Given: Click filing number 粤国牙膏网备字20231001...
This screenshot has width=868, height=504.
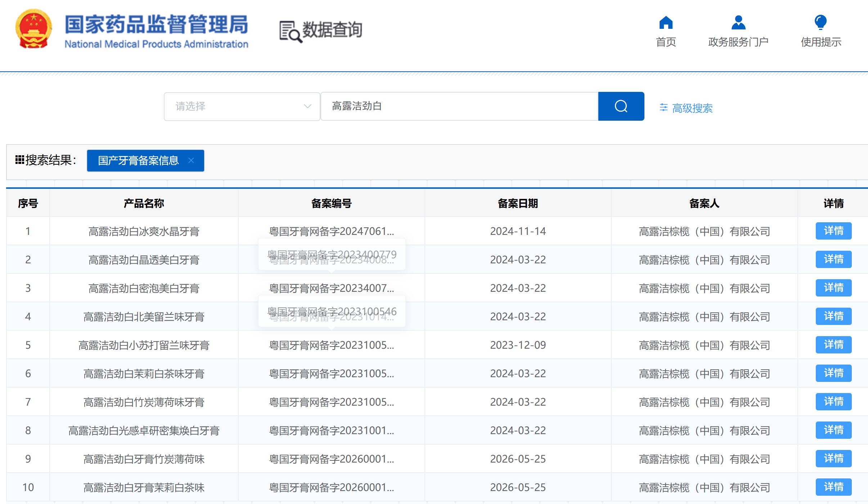Looking at the screenshot, I should pyautogui.click(x=331, y=431).
